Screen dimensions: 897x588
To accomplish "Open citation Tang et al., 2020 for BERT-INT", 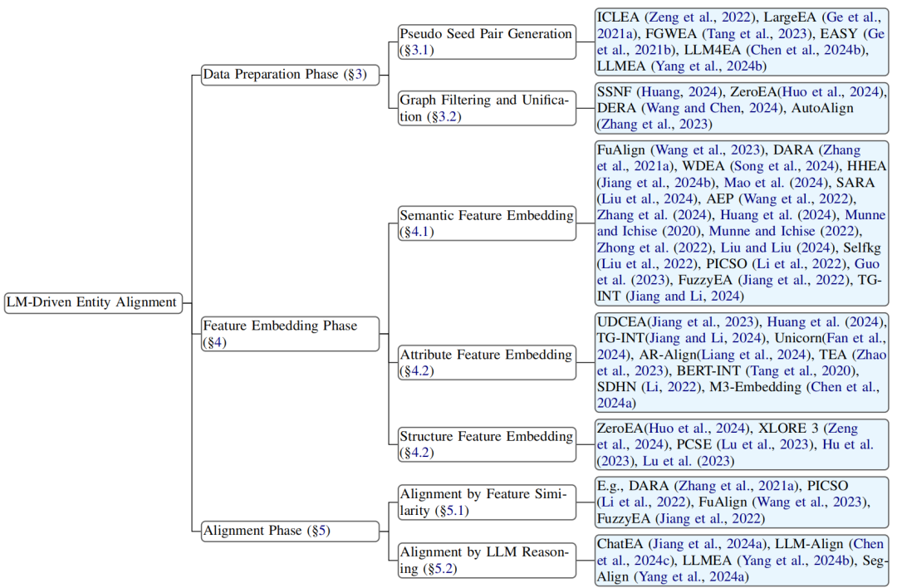I will pos(801,371).
